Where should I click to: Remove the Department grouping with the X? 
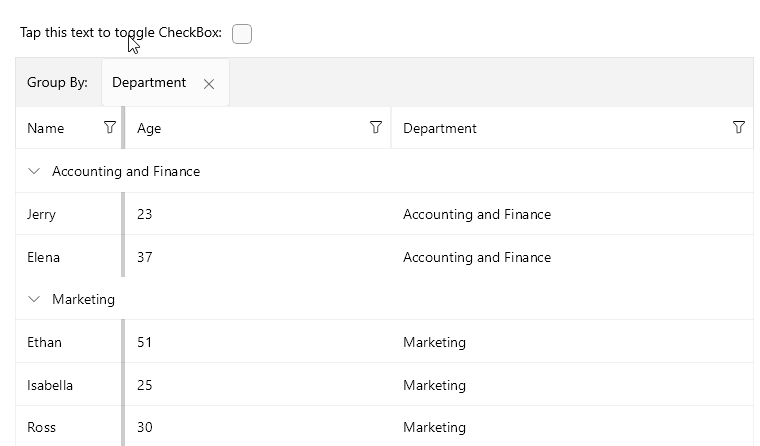pos(209,84)
